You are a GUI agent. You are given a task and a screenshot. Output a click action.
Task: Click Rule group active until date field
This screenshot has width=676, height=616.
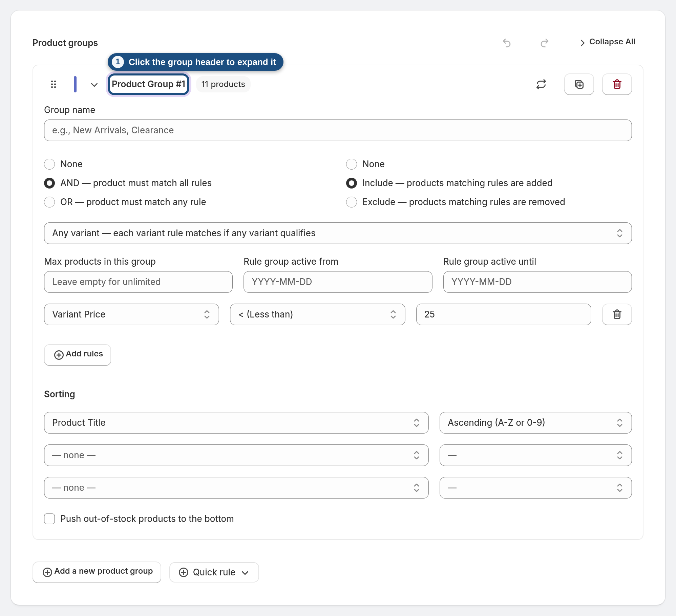537,282
